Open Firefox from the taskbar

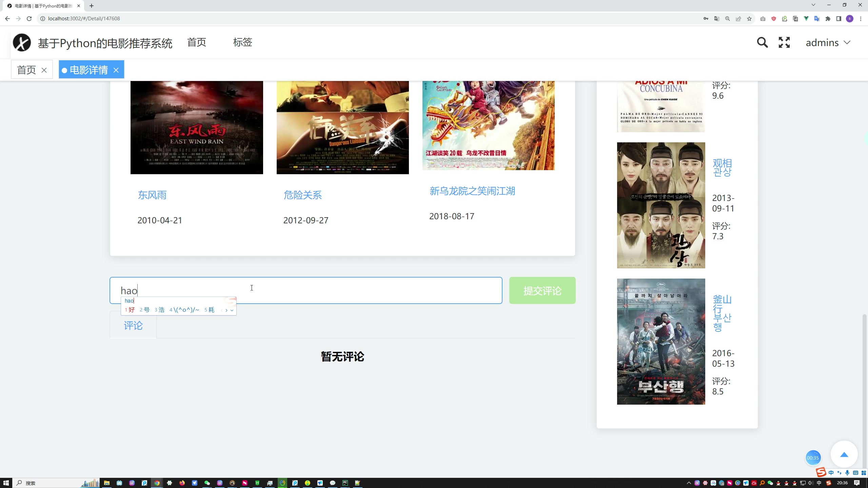tap(182, 483)
